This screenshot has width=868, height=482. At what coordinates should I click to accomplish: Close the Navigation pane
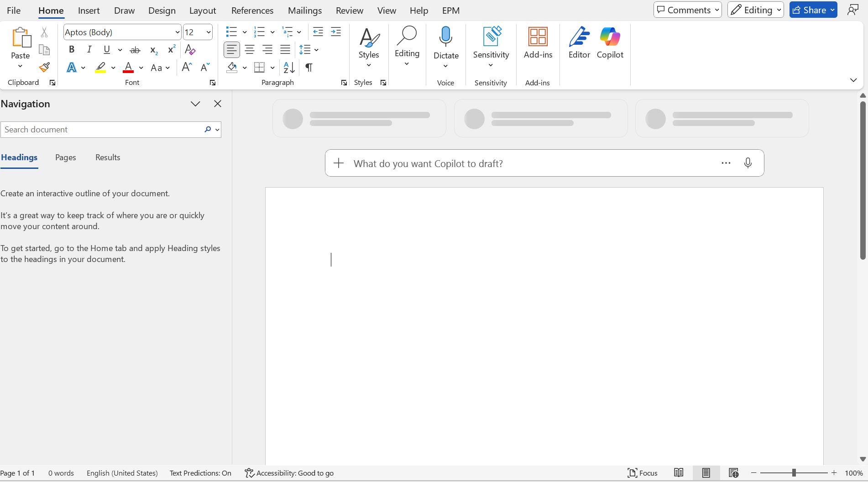point(218,104)
